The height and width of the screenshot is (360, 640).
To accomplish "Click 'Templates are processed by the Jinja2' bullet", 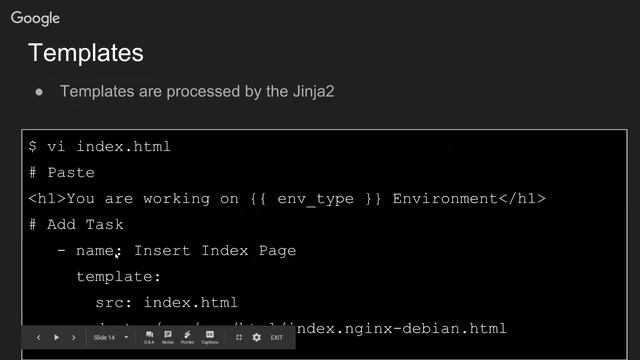I will [x=197, y=91].
